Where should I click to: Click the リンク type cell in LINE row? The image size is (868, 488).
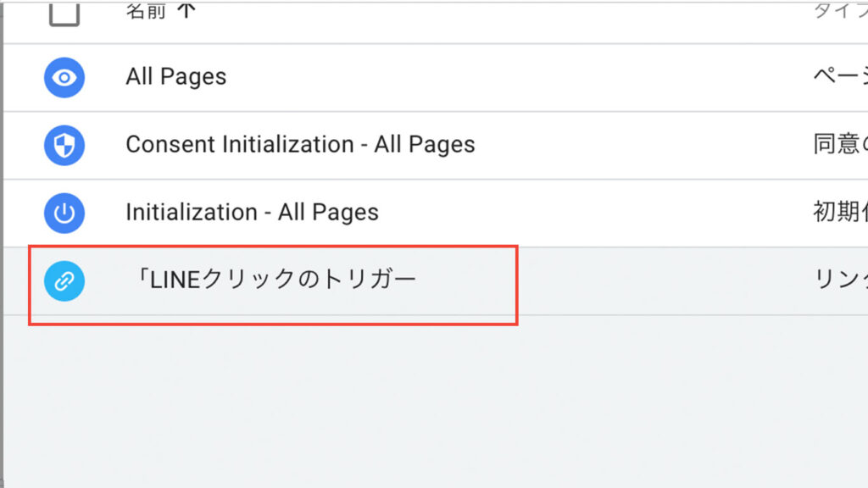tap(840, 280)
